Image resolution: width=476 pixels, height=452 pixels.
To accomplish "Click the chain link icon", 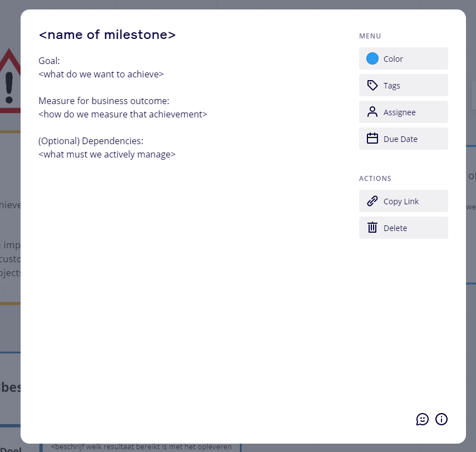I will pyautogui.click(x=372, y=201).
